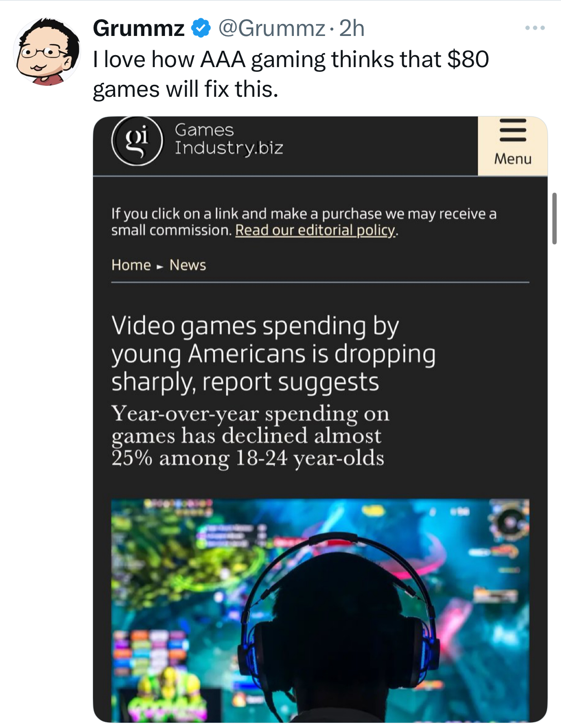The image size is (561, 728).
Task: Open the gamer with headphones photo
Action: pyautogui.click(x=320, y=610)
